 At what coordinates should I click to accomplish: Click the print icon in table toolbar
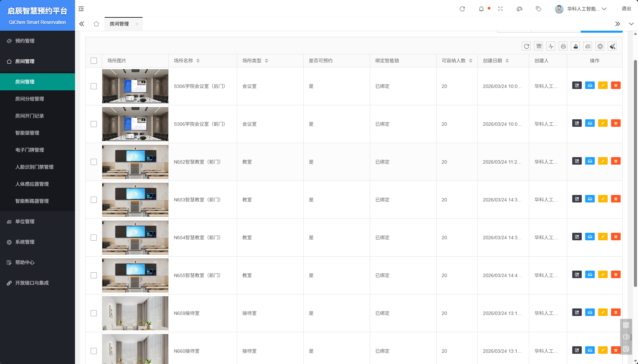click(x=563, y=46)
